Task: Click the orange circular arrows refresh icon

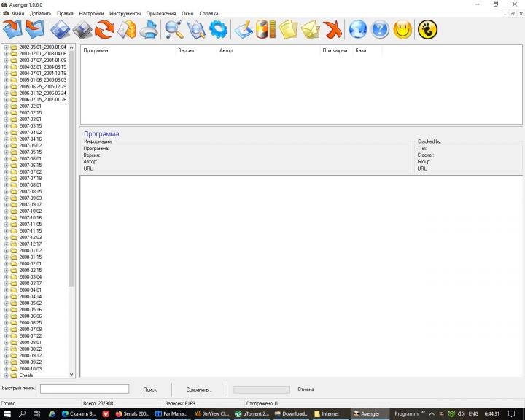Action: click(105, 29)
